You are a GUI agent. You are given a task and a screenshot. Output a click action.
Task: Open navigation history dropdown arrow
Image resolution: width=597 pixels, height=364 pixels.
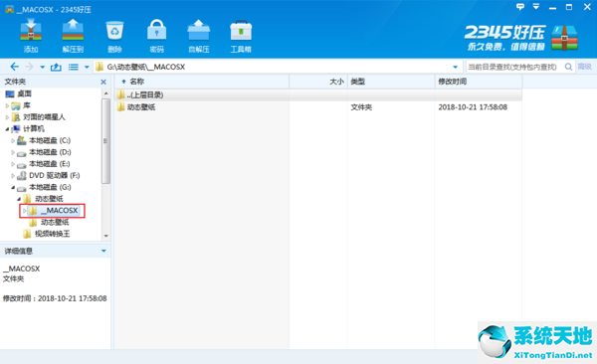42,68
